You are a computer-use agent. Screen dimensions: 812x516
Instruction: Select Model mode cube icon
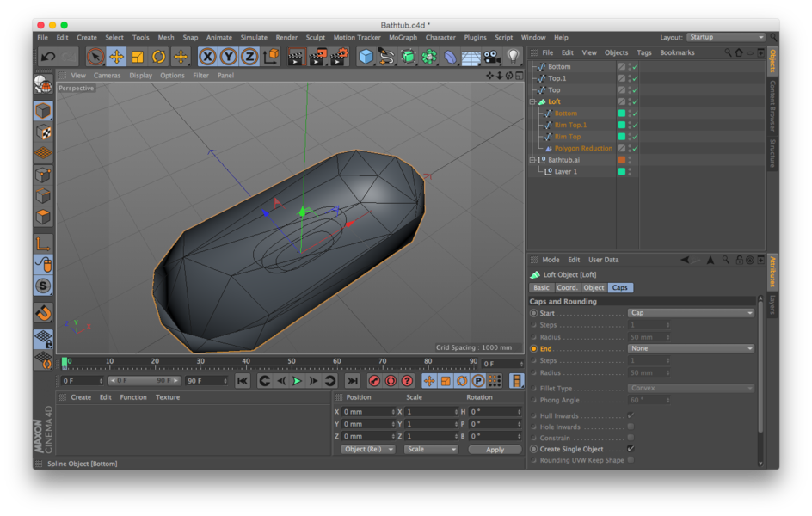(x=43, y=111)
